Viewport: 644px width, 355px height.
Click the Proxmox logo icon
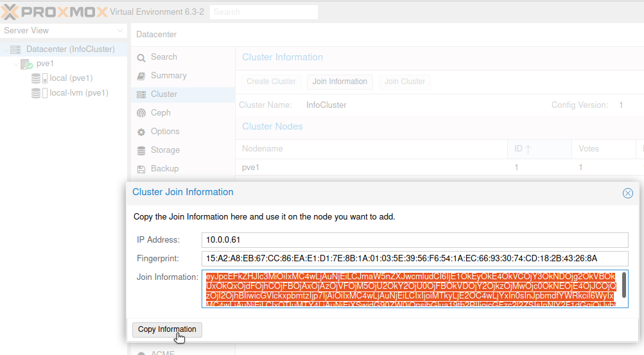click(x=10, y=12)
